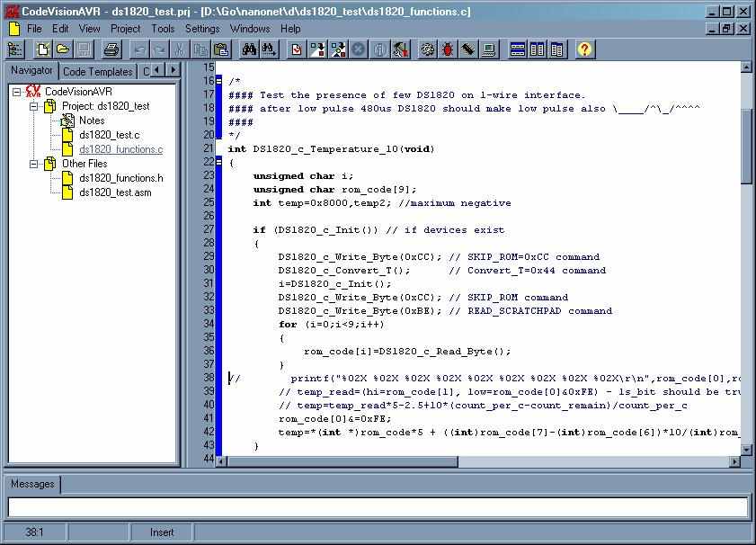The height and width of the screenshot is (545, 756).
Task: Collapse the CodeVisionAVR root node
Action: [16, 92]
